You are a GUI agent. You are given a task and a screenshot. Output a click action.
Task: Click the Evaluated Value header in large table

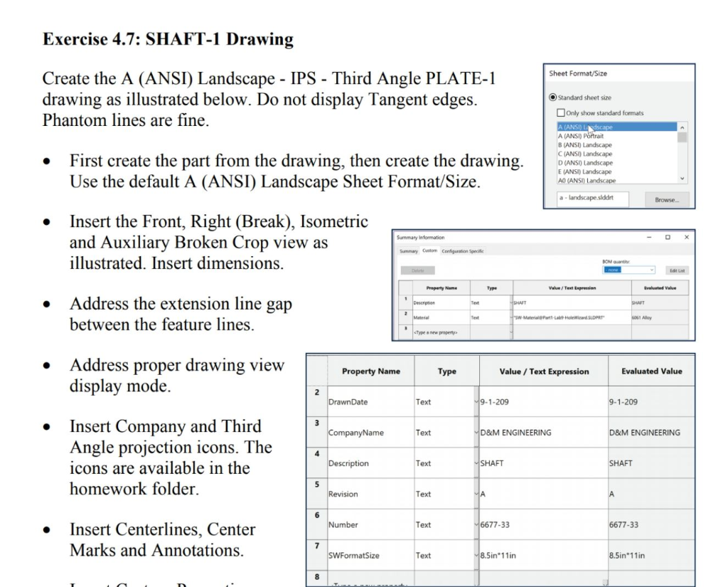coord(651,371)
